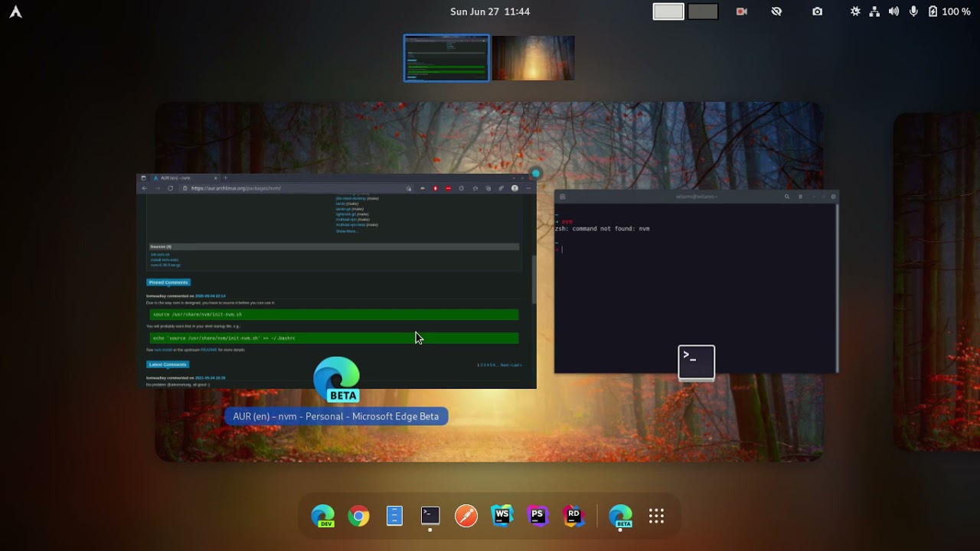
Task: Click the camera screenshot icon in top bar
Action: [817, 11]
